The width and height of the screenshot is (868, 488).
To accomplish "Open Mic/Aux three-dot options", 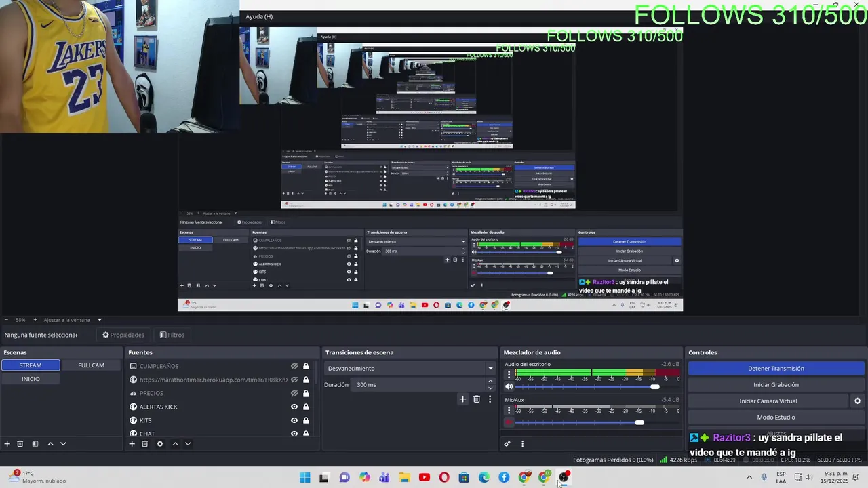I will click(x=509, y=409).
